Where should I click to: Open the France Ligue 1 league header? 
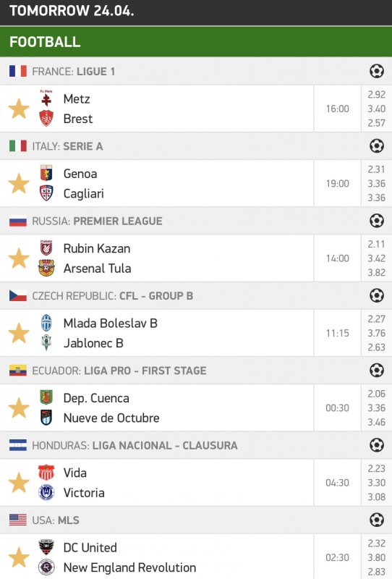(x=196, y=71)
